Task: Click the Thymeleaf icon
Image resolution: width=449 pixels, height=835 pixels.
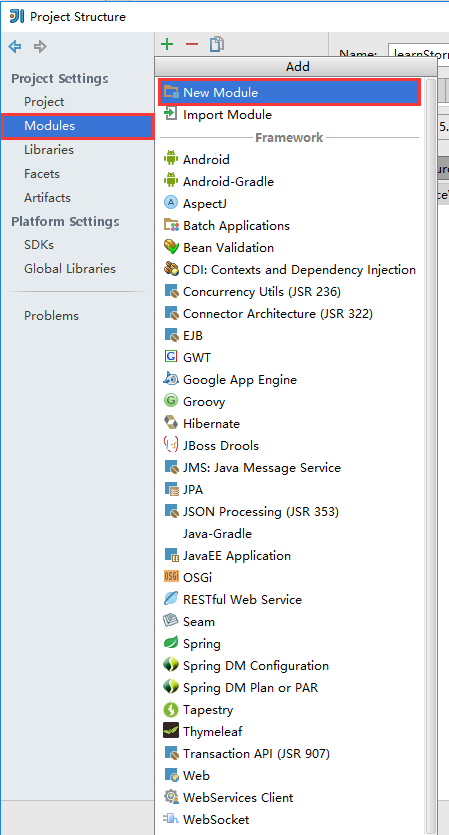Action: point(170,731)
